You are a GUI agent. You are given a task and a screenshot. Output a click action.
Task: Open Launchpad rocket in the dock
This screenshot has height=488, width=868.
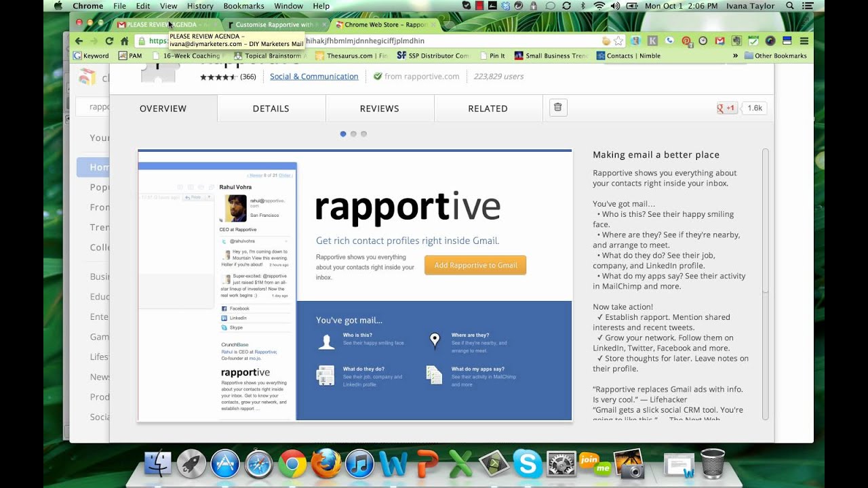[192, 464]
